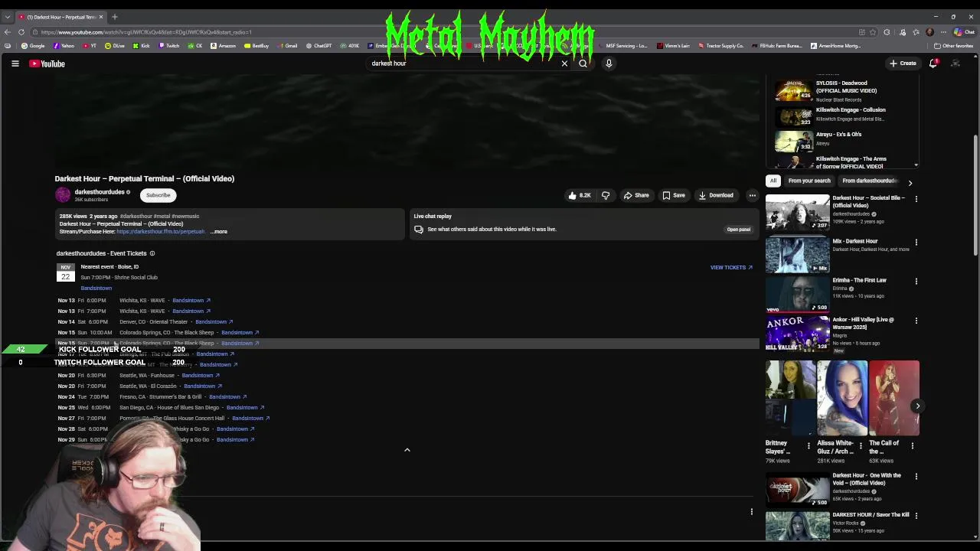Reload the page in browser
Image resolution: width=980 pixels, height=551 pixels.
pyautogui.click(x=21, y=32)
